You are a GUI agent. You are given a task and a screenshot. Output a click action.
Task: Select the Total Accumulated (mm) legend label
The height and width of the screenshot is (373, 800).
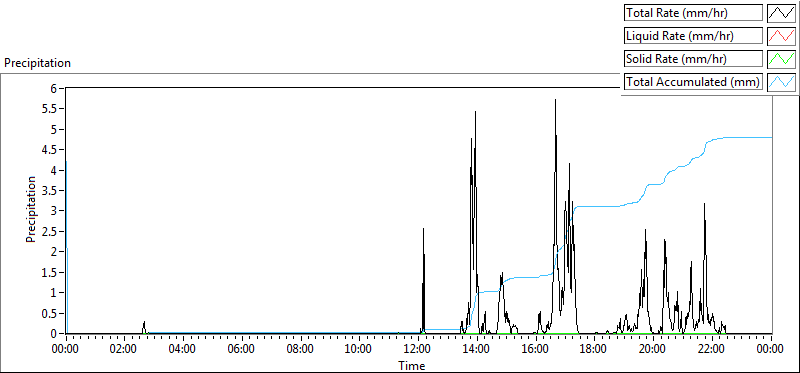pos(693,82)
